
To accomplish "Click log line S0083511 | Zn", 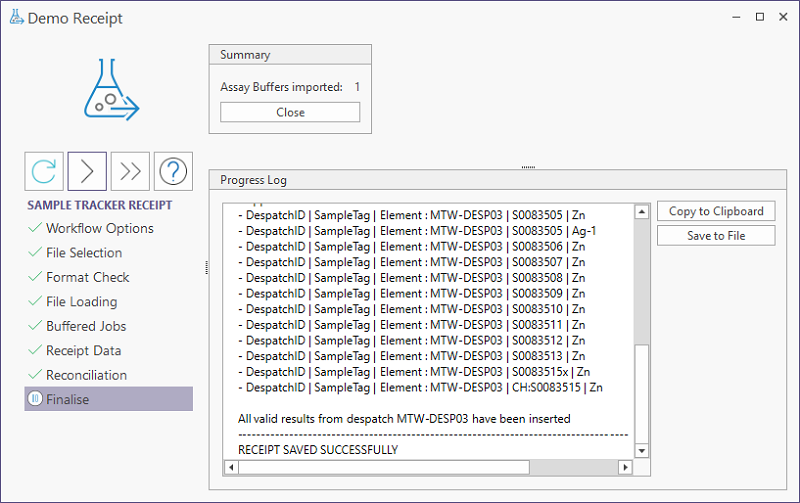I will [x=411, y=324].
